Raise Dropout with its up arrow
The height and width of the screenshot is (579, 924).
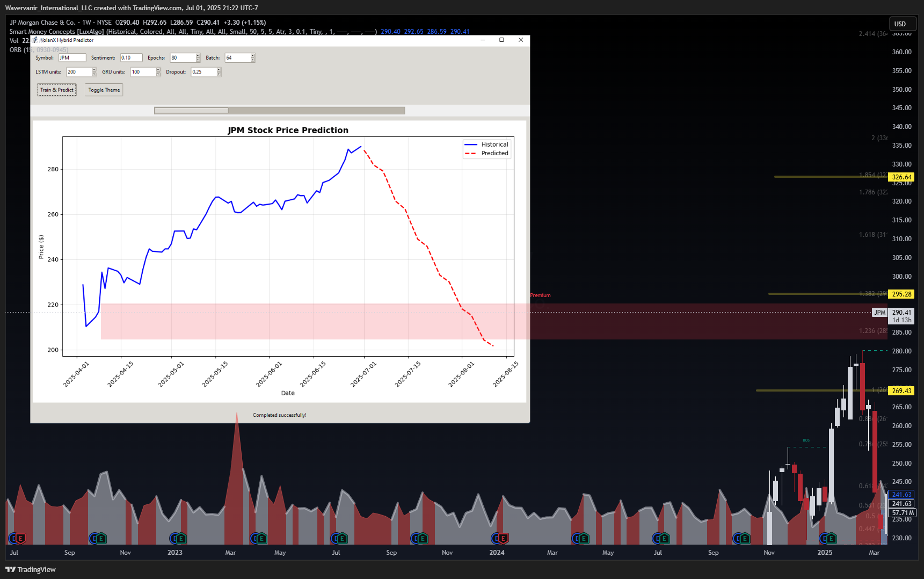[219, 70]
